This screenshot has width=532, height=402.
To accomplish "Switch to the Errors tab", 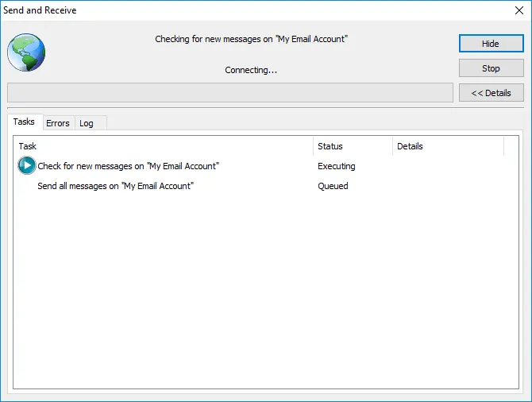I will [58, 123].
